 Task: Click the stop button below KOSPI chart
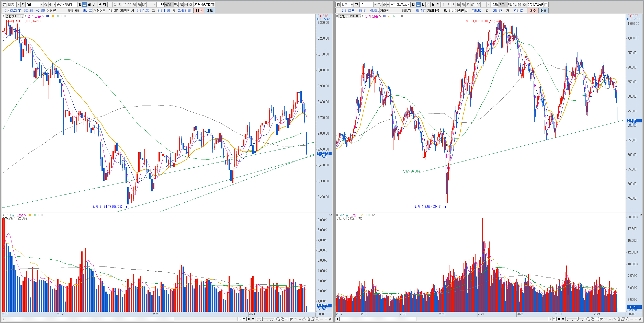(248, 319)
